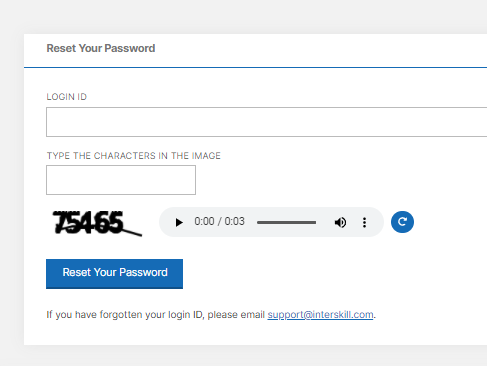The height and width of the screenshot is (366, 487).
Task: Click the blue divider line under the heading
Action: click(255, 67)
